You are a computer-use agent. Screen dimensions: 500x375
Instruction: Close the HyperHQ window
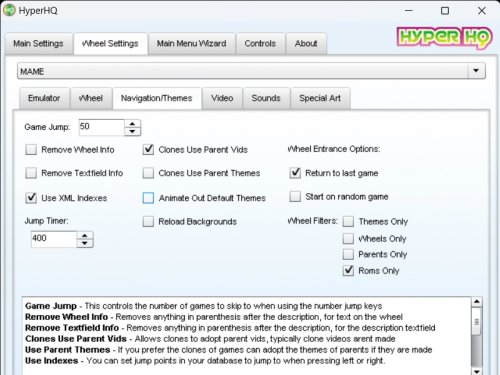click(482, 11)
